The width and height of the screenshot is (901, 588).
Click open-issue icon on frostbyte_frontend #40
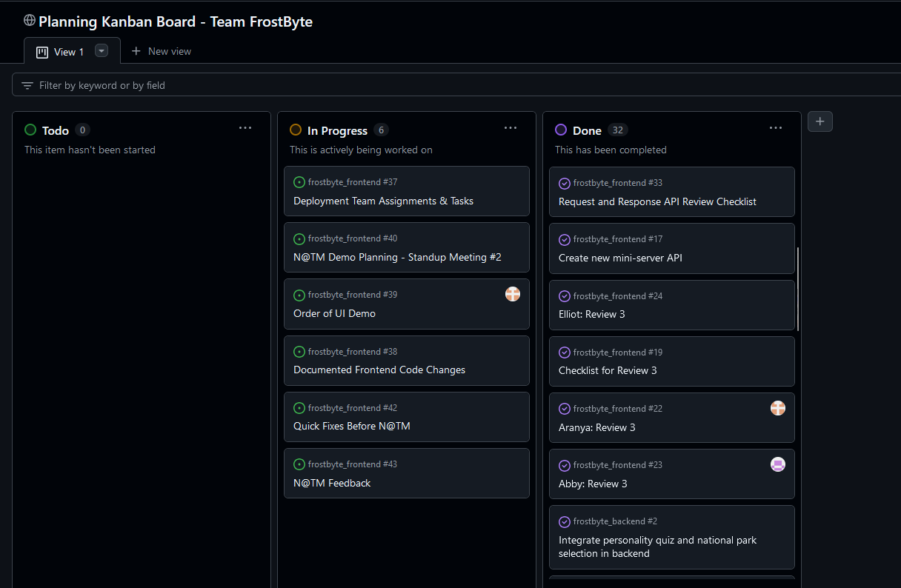299,238
